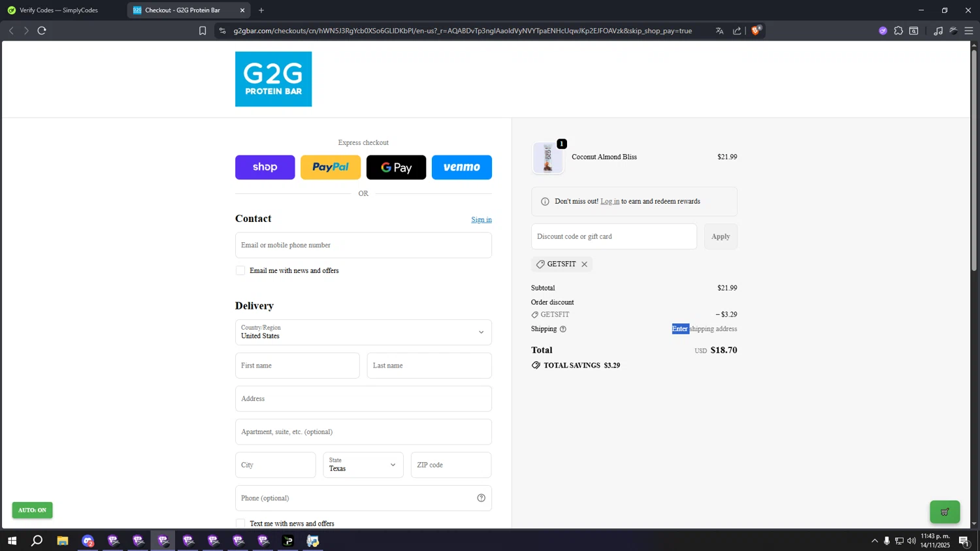Open the purple extension icon
Image resolution: width=980 pixels, height=551 pixels.
click(x=883, y=31)
